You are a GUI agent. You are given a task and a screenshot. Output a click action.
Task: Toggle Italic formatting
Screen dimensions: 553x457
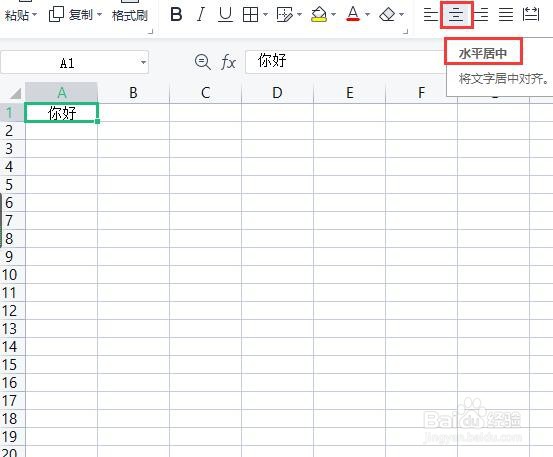tap(201, 14)
